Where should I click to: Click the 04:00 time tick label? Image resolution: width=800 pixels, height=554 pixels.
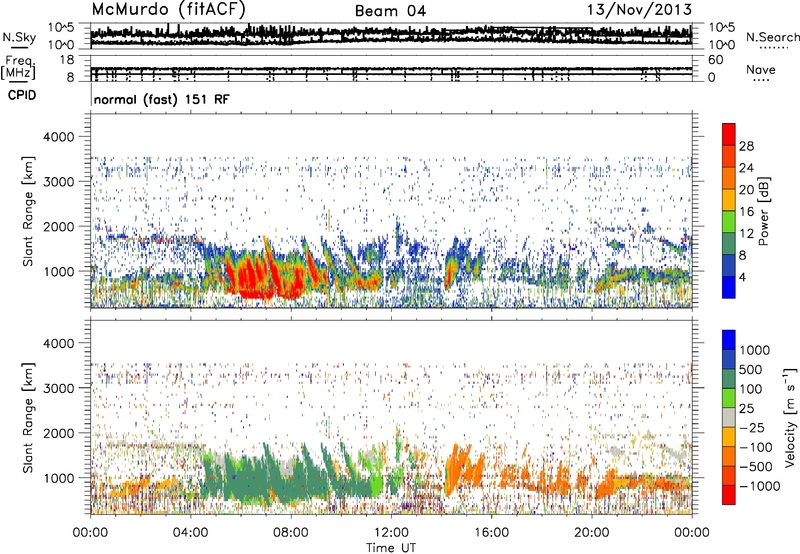click(x=191, y=533)
